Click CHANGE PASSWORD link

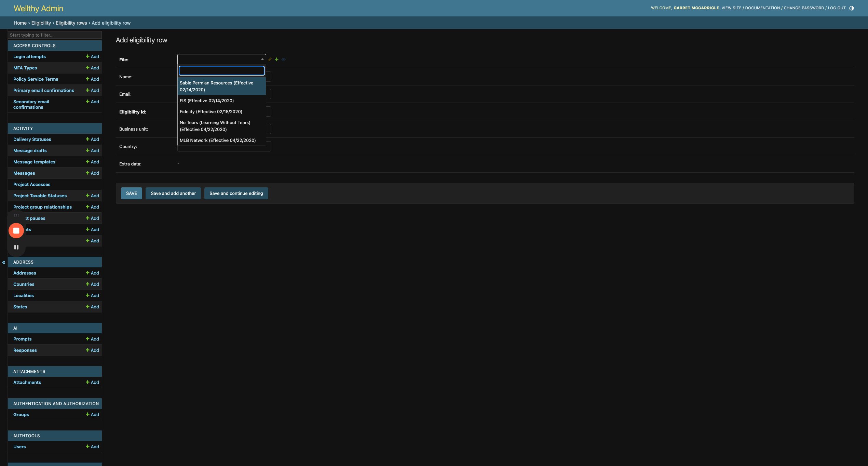[804, 8]
